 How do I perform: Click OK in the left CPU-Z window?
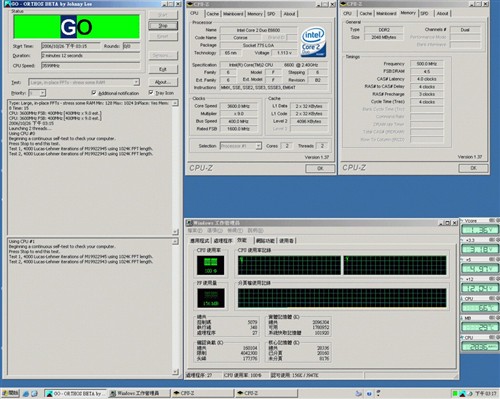[x=320, y=168]
